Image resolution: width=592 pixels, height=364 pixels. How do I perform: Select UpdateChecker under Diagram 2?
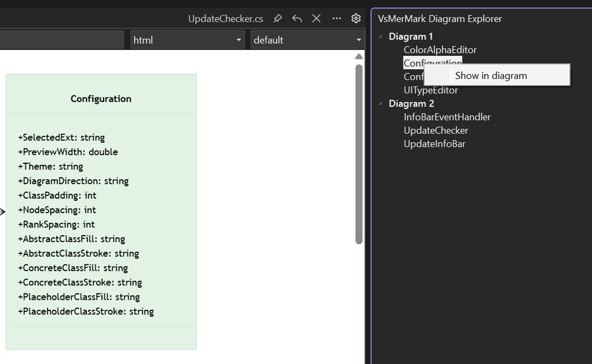click(x=435, y=131)
